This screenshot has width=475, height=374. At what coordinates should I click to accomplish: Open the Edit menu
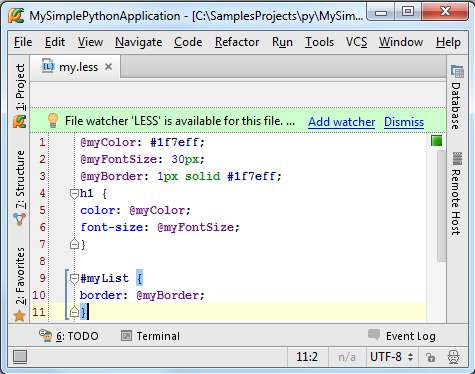click(55, 42)
